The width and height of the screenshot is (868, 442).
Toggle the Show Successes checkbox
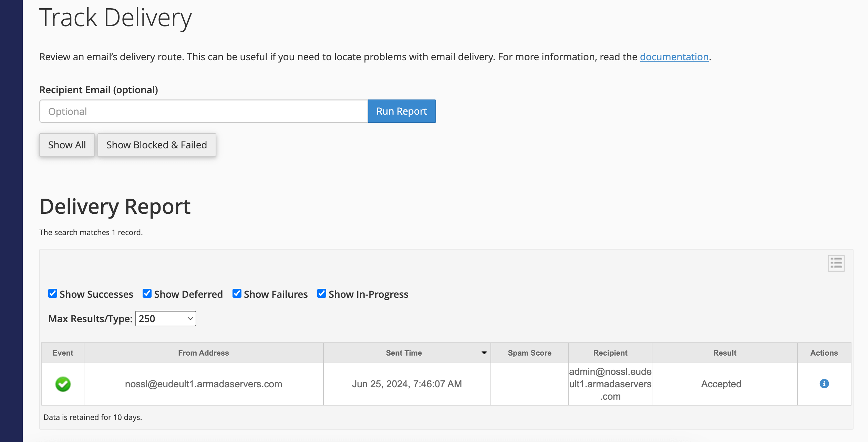(53, 293)
